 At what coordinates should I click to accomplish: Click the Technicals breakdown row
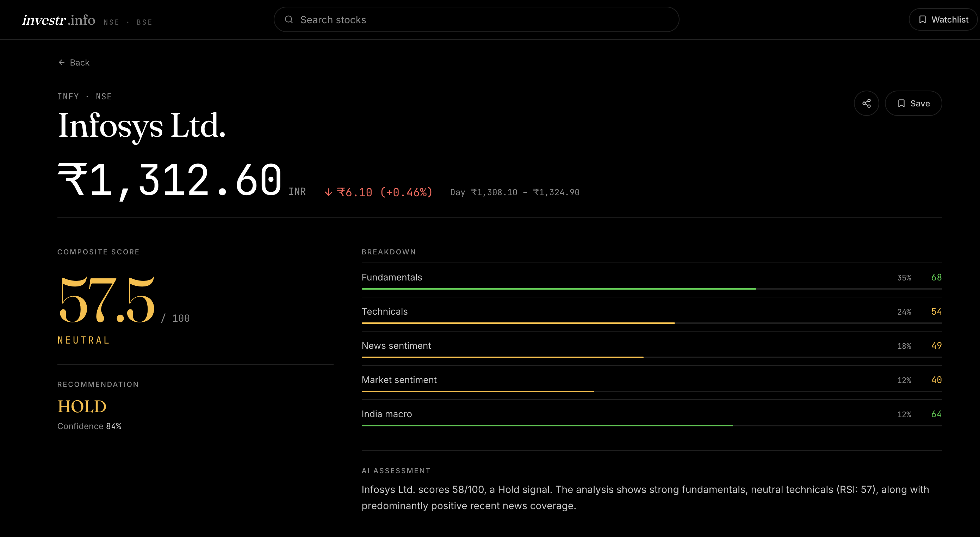click(652, 314)
